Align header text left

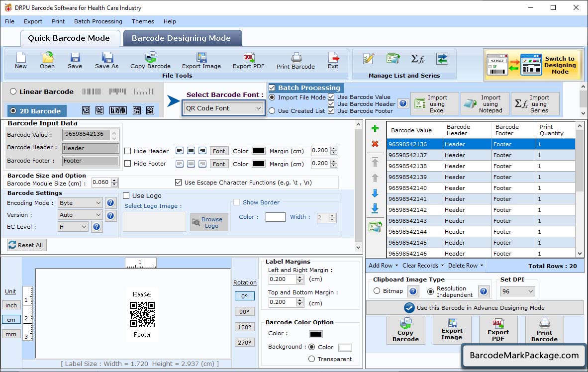[x=180, y=151]
